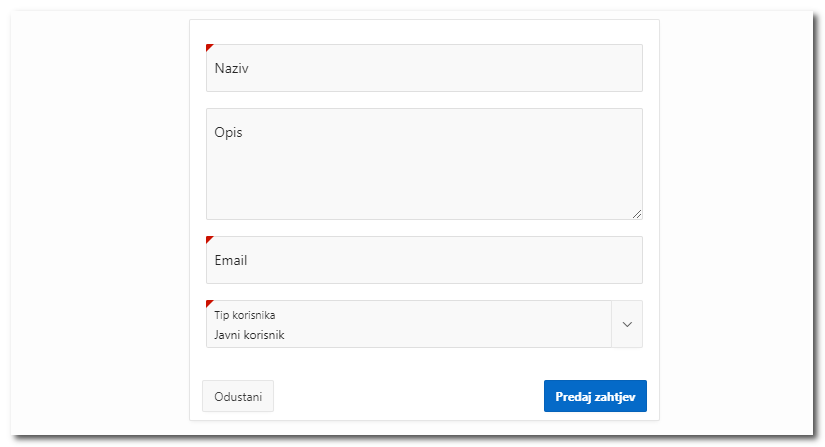The height and width of the screenshot is (447, 825).
Task: Click the Tip korisnika label
Action: tap(245, 315)
